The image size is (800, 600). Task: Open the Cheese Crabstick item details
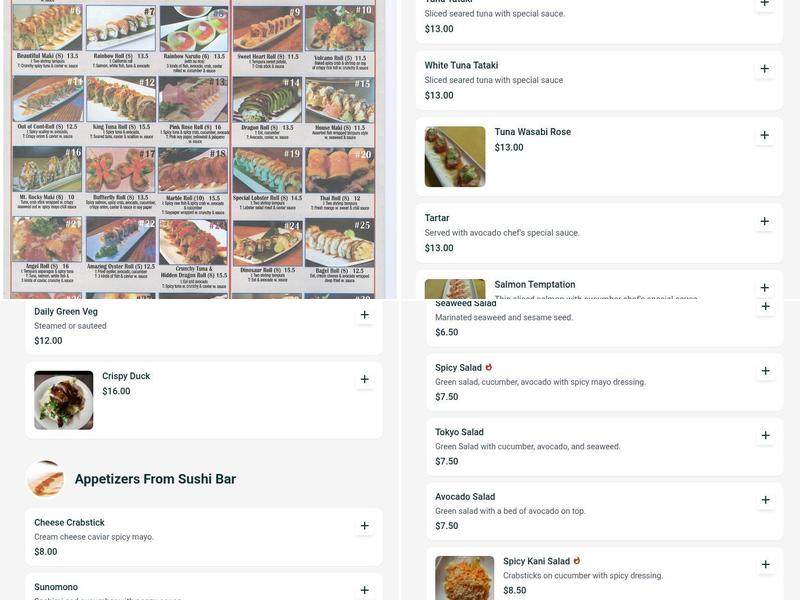[204, 537]
